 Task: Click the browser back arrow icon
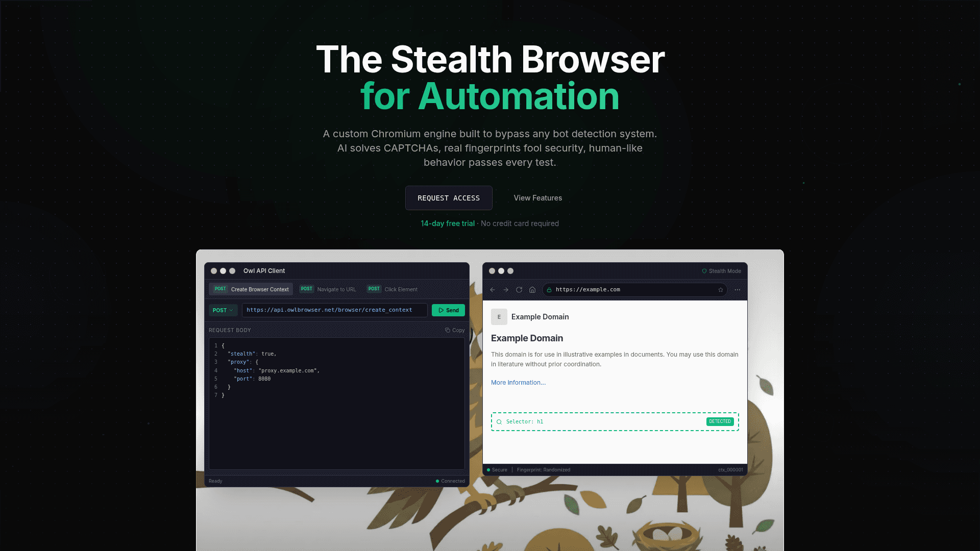pyautogui.click(x=492, y=289)
